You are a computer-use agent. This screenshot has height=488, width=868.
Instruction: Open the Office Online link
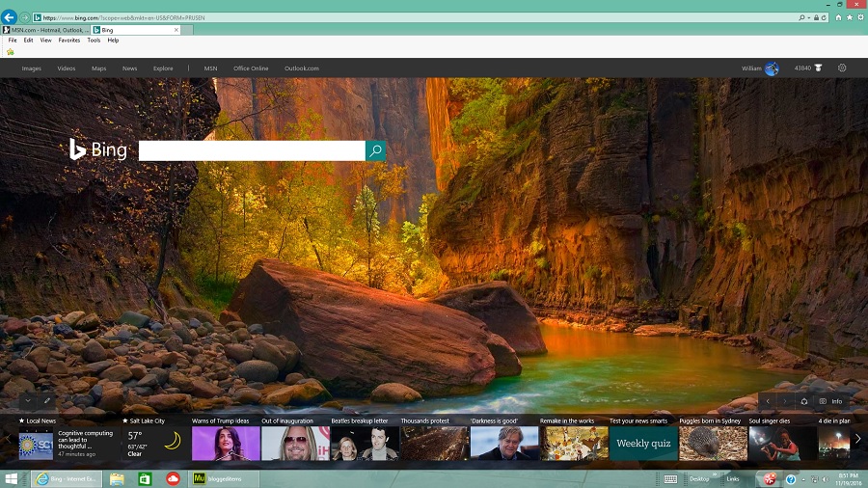(251, 68)
